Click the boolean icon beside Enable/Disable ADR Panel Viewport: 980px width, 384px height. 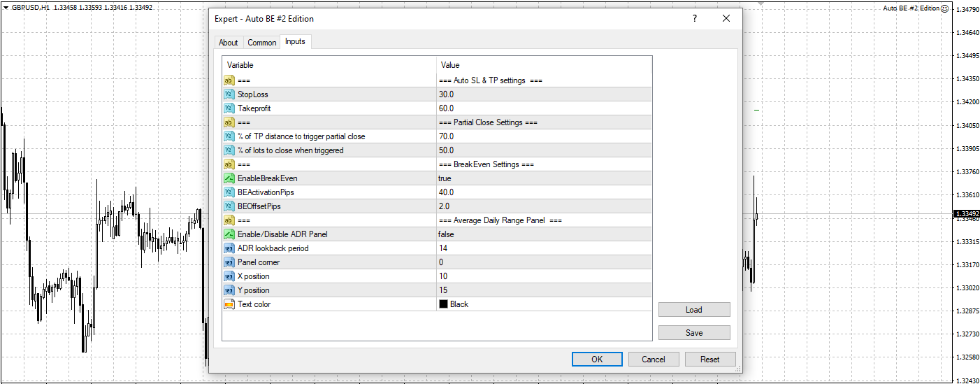(x=229, y=234)
